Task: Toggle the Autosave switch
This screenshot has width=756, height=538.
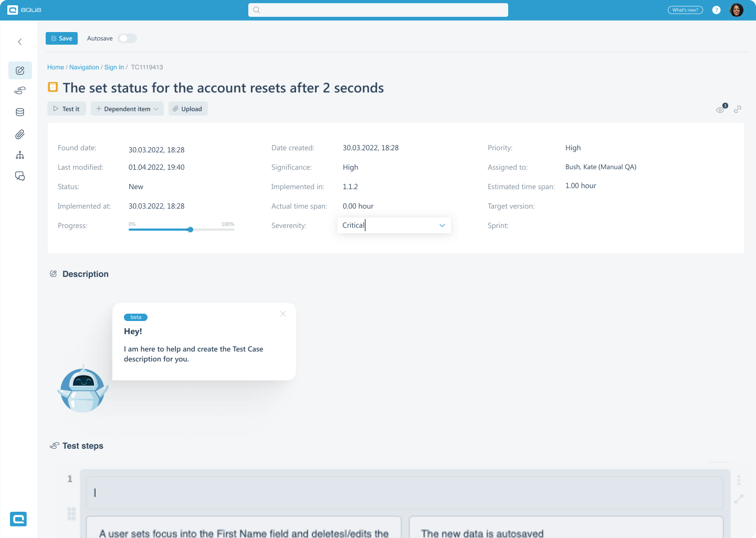Action: [127, 38]
